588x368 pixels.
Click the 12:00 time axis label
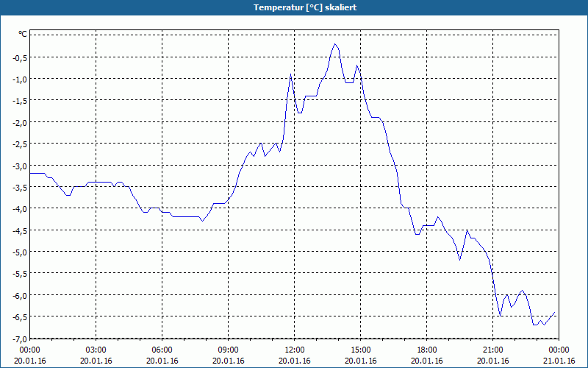point(295,350)
